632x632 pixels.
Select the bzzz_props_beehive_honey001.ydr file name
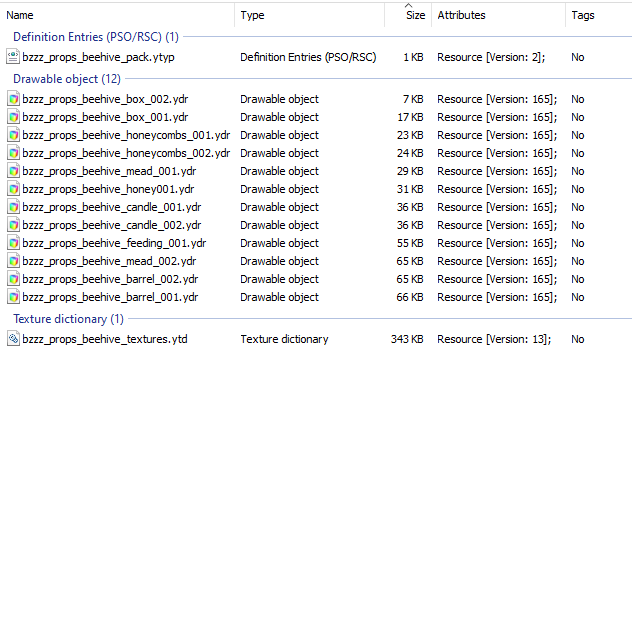[108, 189]
